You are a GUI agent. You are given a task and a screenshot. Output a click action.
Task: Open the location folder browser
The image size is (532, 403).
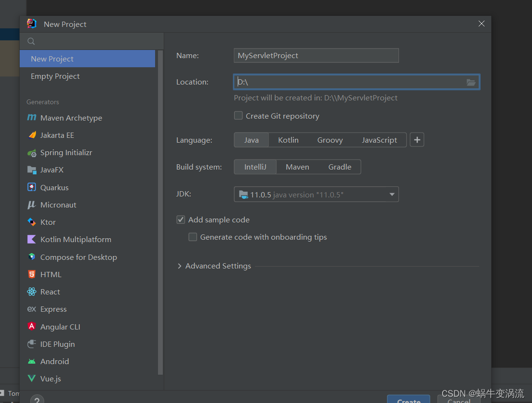pyautogui.click(x=471, y=82)
